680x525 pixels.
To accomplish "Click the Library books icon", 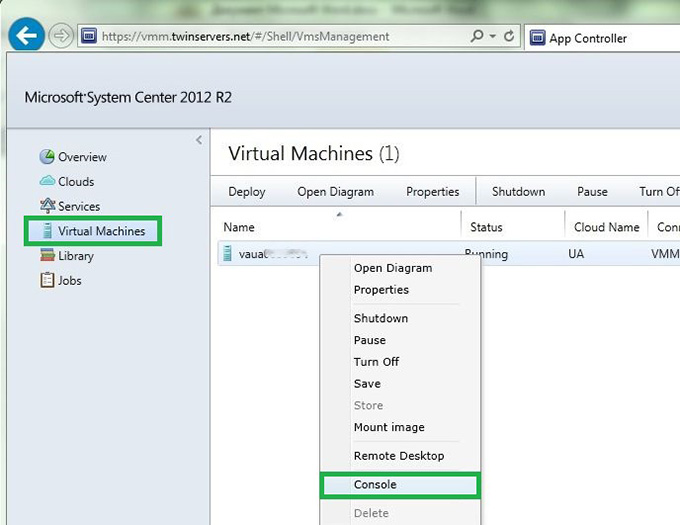I will tap(47, 255).
